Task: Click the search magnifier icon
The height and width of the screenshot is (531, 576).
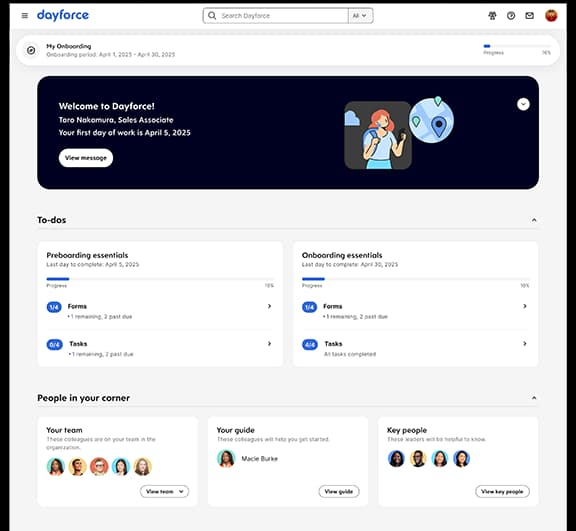Action: (x=212, y=15)
